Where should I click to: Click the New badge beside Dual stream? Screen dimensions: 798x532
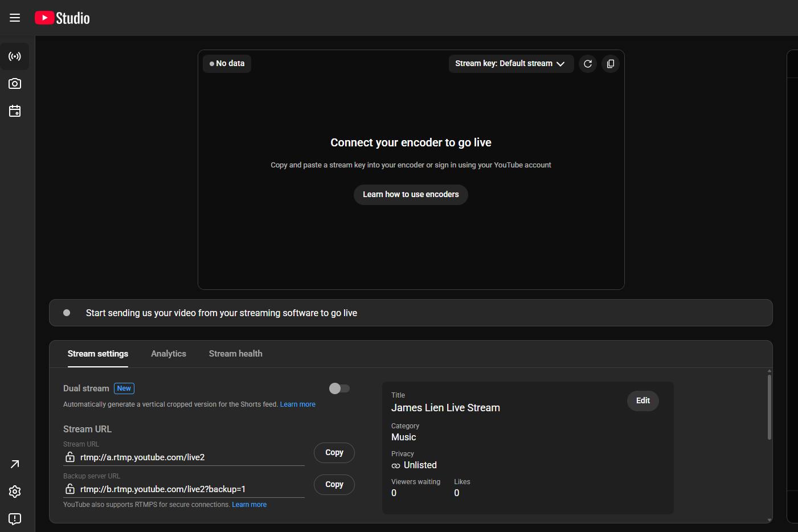pos(124,388)
